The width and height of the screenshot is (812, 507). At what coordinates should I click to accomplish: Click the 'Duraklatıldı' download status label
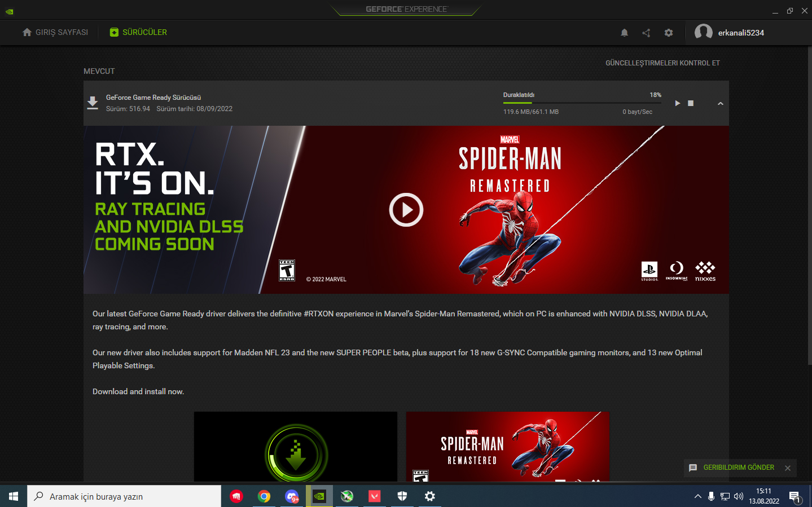pyautogui.click(x=519, y=95)
